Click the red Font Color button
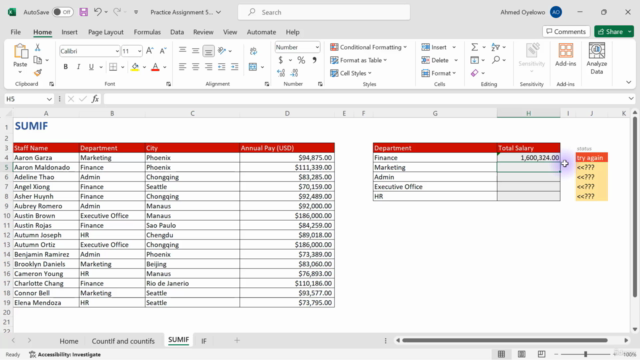 (x=155, y=67)
